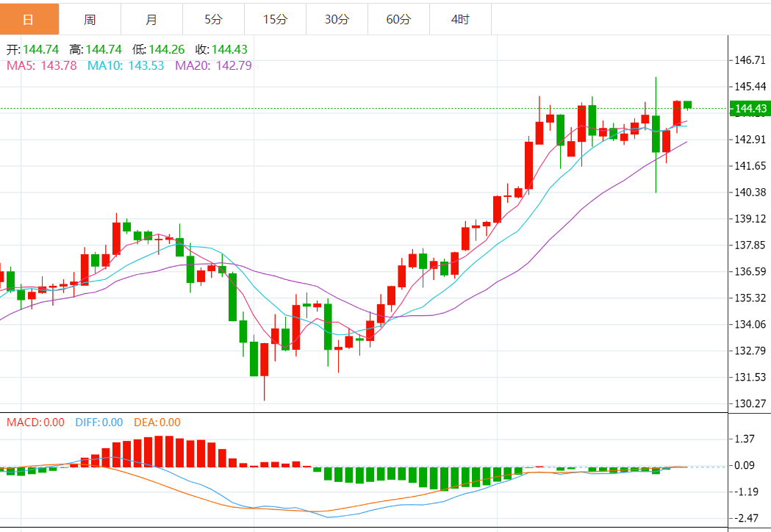Click the -2.47 MACD axis label
771x532 pixels.
click(x=747, y=518)
